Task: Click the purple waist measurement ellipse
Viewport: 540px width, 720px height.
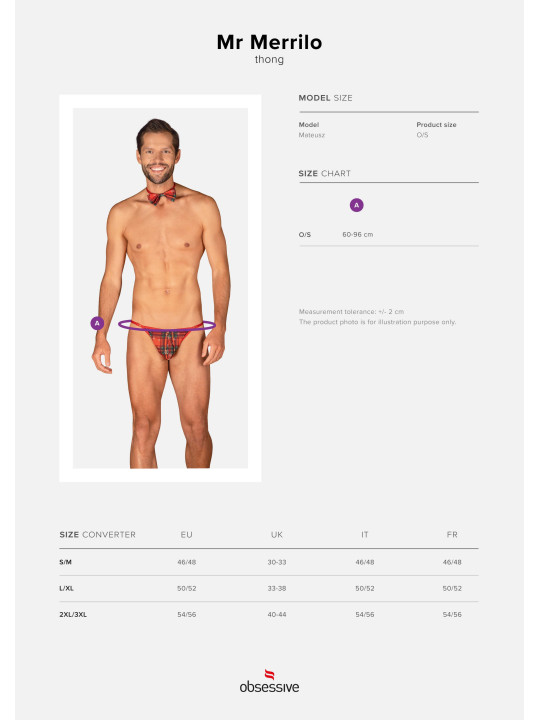Action: (167, 325)
